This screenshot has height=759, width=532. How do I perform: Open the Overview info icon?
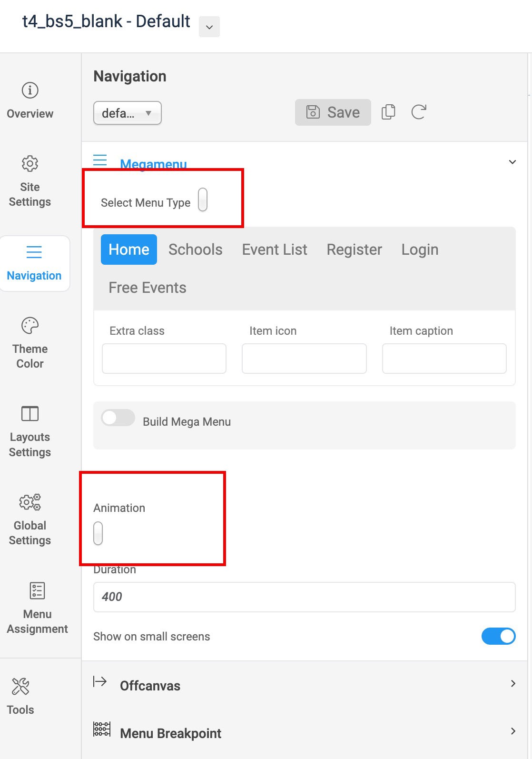click(x=30, y=90)
